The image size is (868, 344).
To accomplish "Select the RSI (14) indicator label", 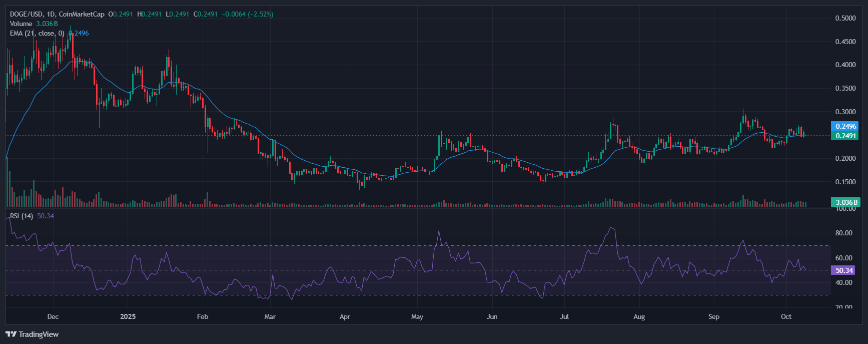I will click(x=22, y=216).
